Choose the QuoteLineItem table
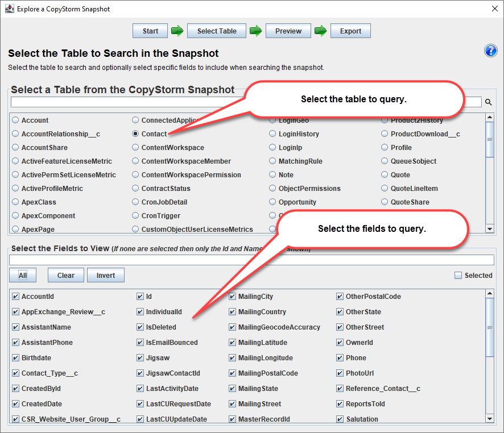This screenshot has width=504, height=433. click(x=385, y=189)
